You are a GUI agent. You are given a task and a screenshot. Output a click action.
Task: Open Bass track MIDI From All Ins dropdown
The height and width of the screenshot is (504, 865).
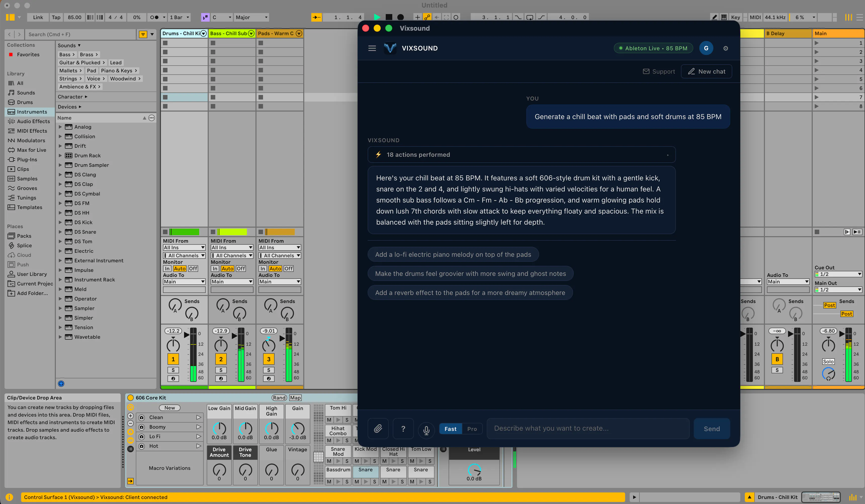[x=232, y=247]
